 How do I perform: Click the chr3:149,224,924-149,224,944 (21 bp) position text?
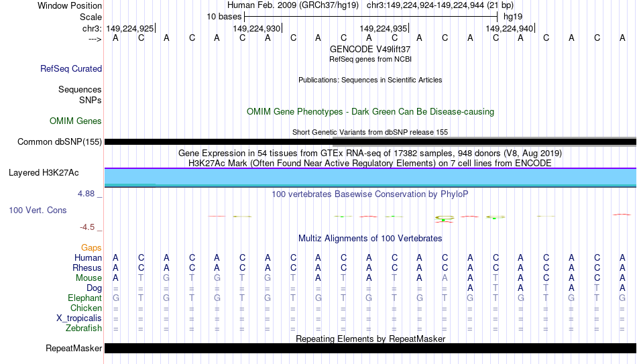pos(440,5)
